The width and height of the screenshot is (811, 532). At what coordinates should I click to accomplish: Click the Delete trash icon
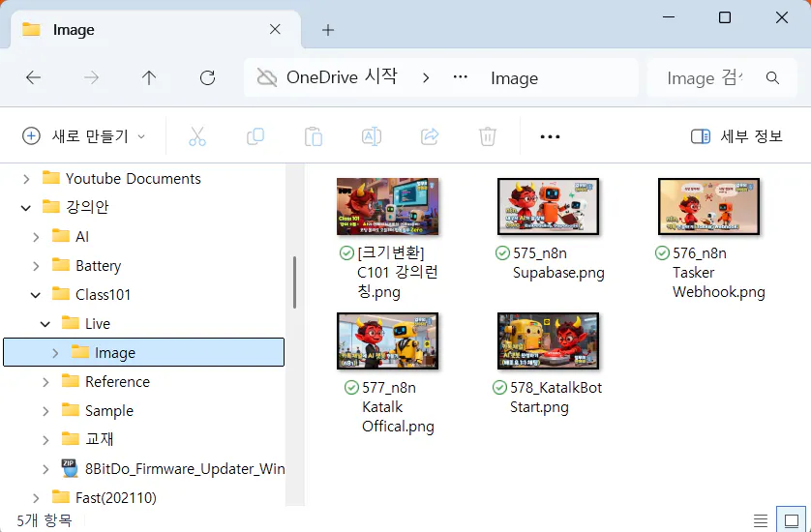click(x=487, y=136)
